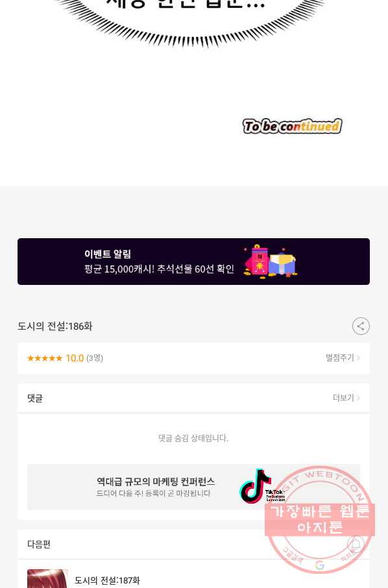
Task: Click the 이벤트 알림 event banner text
Action: coord(108,254)
